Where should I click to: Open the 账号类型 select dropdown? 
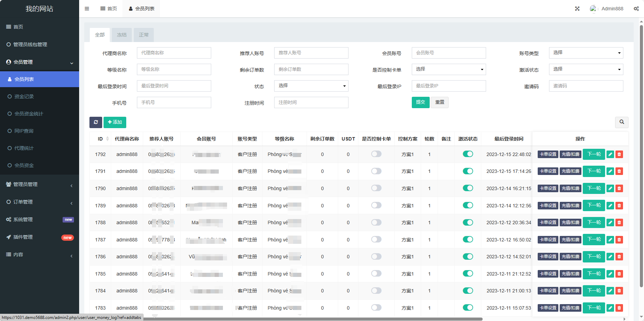click(586, 53)
